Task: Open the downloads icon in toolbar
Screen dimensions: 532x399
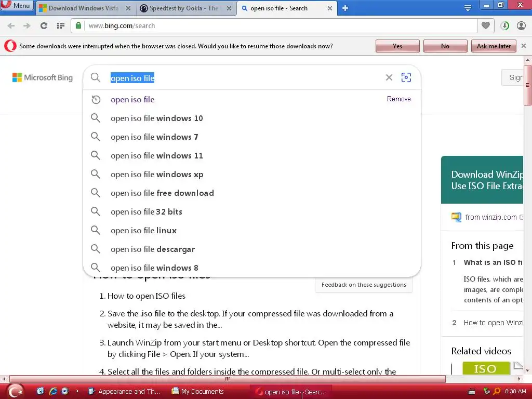Action: [504, 26]
